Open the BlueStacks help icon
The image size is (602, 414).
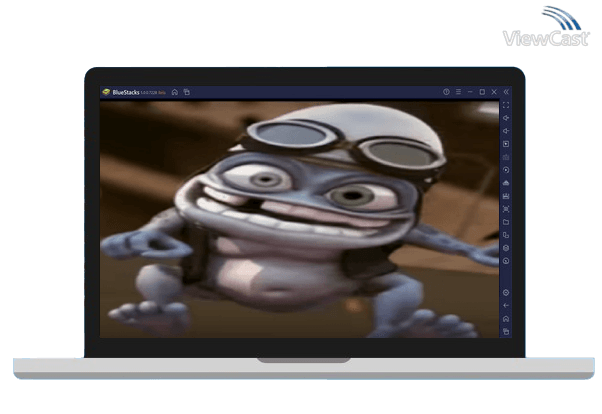click(446, 92)
